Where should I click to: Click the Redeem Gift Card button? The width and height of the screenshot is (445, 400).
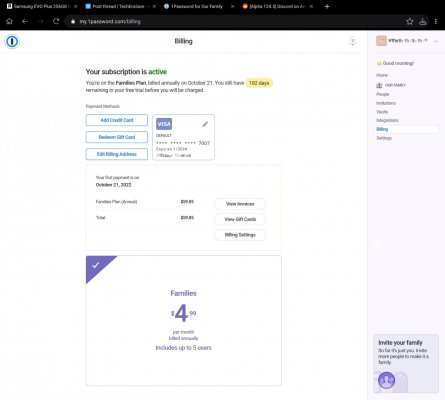tap(117, 137)
